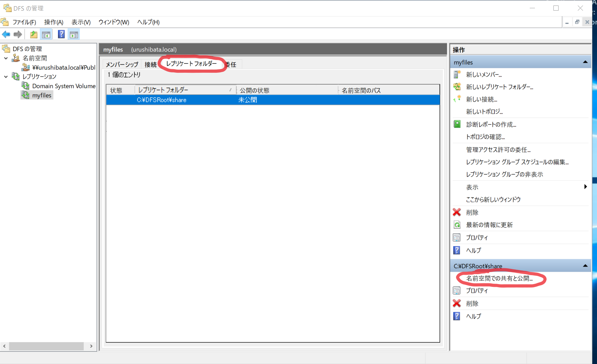Sort by the 名前空間のパス column header
This screenshot has width=597, height=364.
tap(389, 90)
